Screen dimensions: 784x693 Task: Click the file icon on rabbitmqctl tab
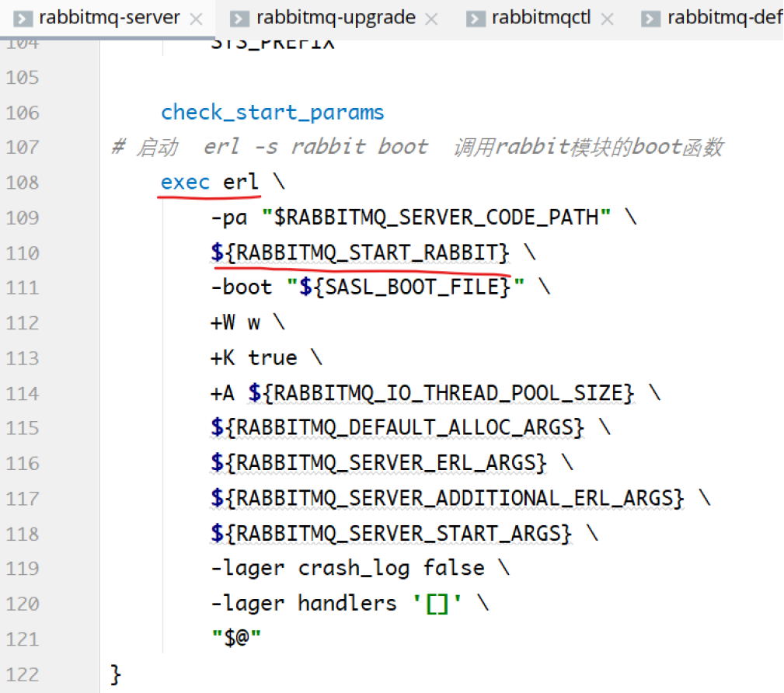[x=476, y=17]
